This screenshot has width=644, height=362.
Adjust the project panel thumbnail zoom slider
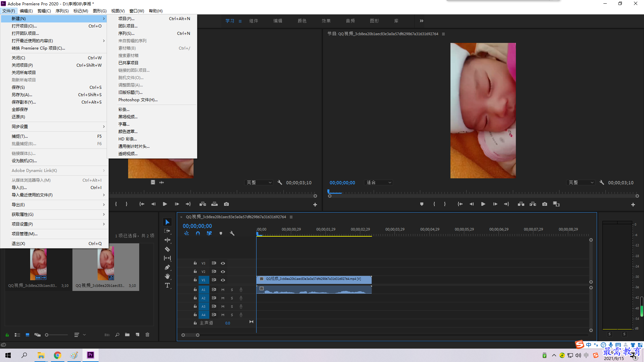(x=57, y=335)
